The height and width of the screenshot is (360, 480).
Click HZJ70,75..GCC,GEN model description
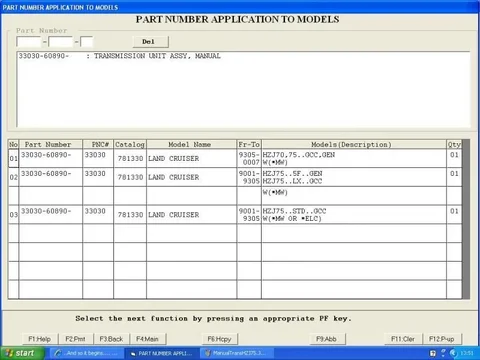click(x=299, y=155)
